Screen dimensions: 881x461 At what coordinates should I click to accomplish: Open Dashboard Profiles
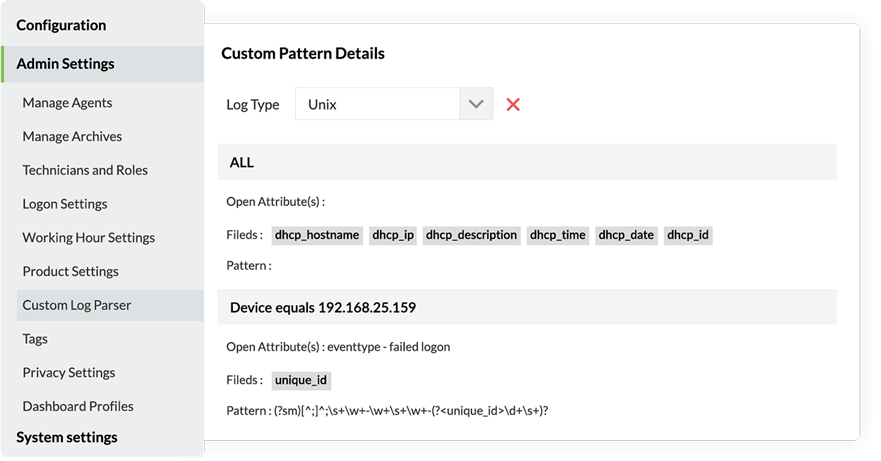[x=78, y=406]
